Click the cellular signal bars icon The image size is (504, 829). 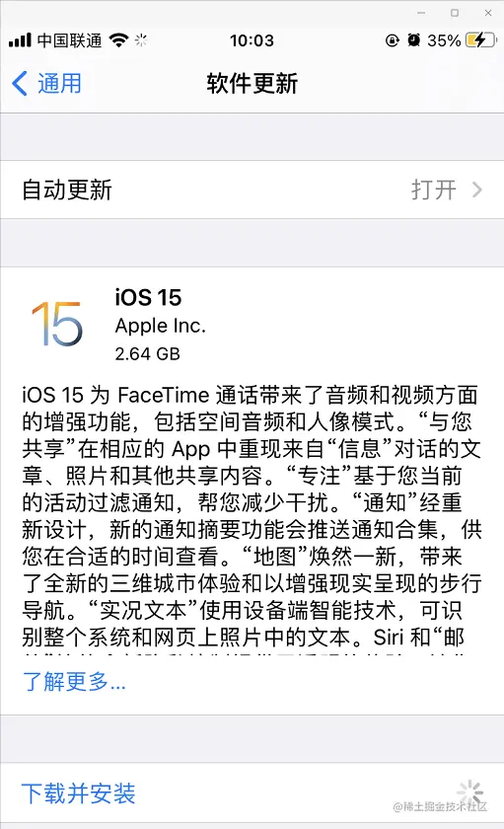pyautogui.click(x=20, y=40)
